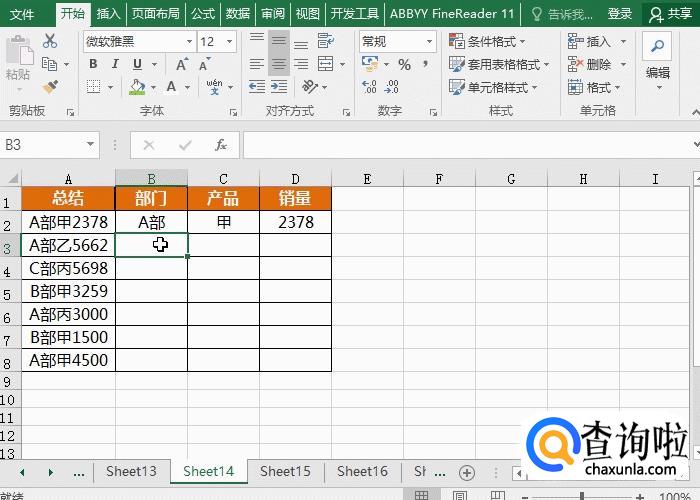The image size is (700, 500).
Task: Click the Copy icon in clipboard group
Action: 50,64
